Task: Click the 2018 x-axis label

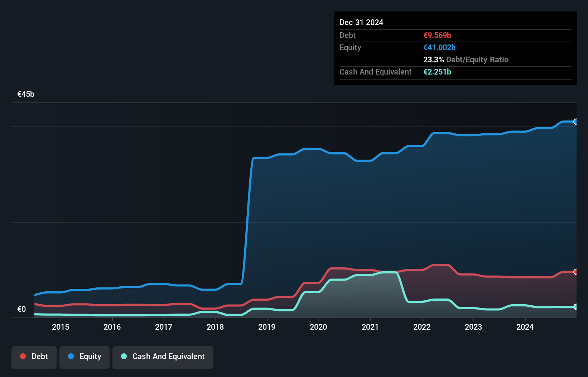Action: pos(215,327)
